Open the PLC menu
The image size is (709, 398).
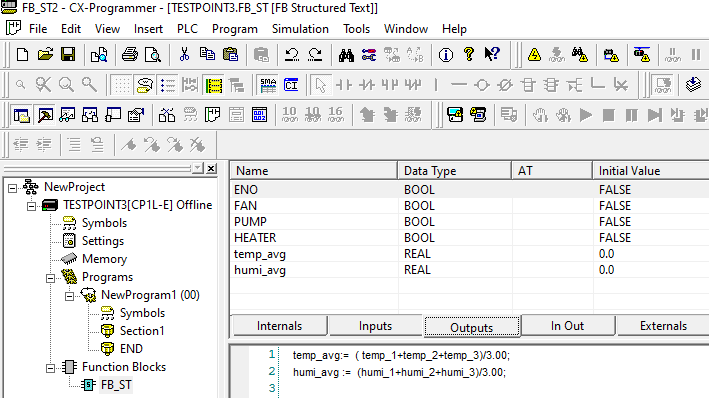[187, 29]
